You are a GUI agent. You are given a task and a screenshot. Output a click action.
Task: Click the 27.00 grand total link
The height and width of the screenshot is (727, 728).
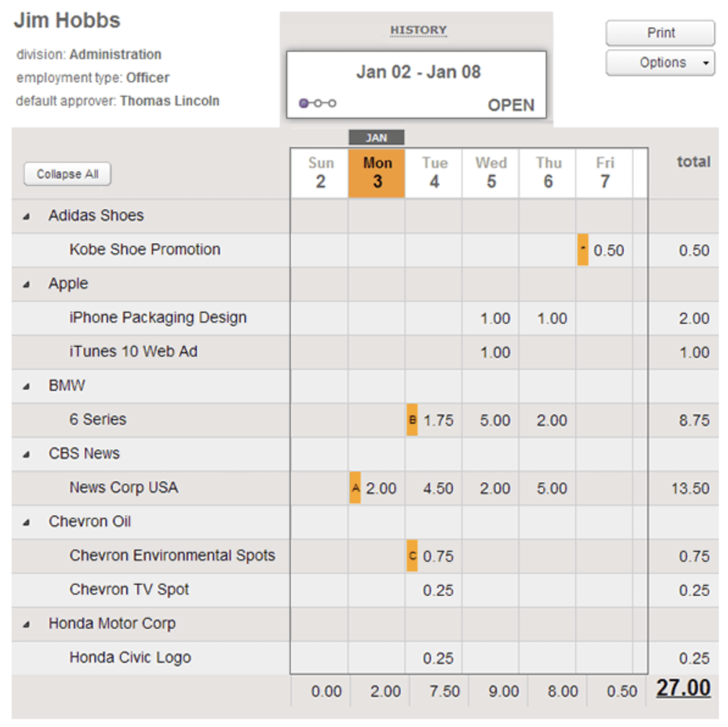tap(683, 689)
